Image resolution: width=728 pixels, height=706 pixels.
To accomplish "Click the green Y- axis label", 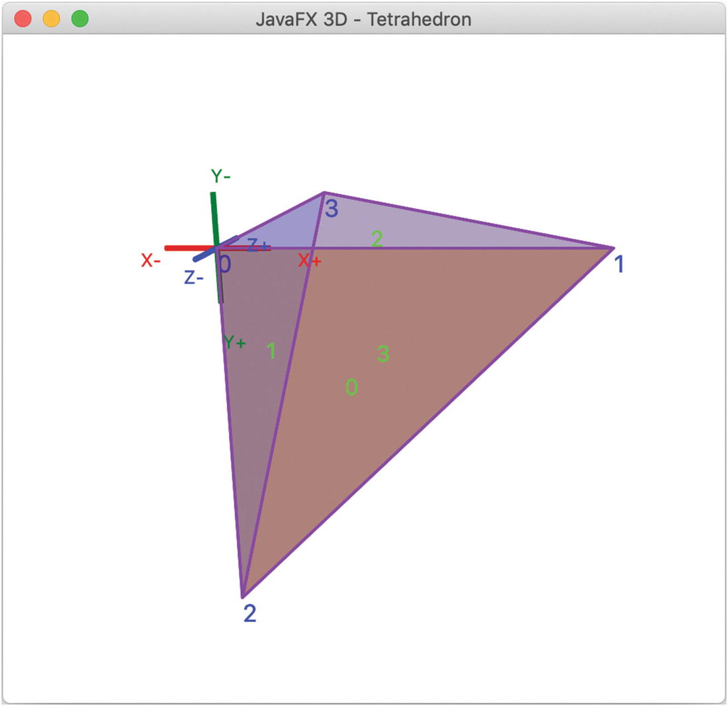I will 220,176.
